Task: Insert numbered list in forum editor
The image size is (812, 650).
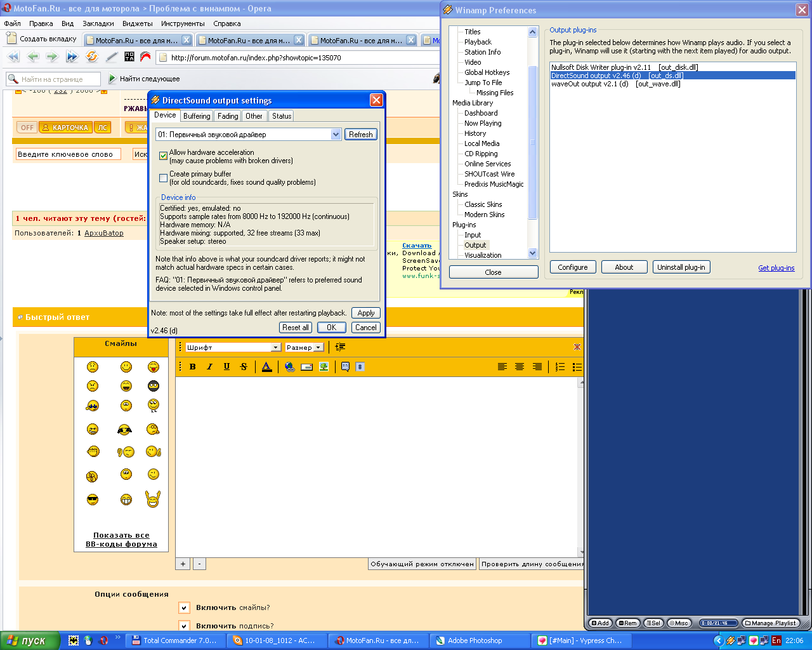Action: tap(560, 366)
